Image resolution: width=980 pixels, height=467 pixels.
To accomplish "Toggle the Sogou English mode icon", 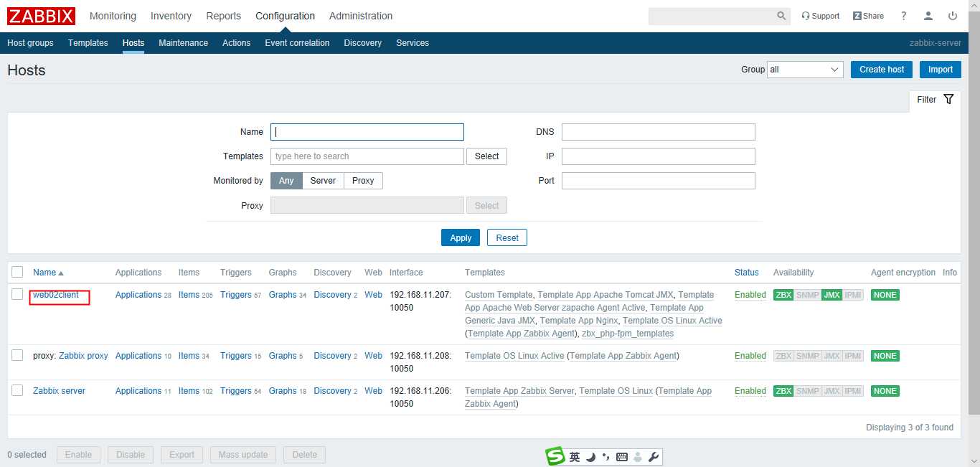I will tap(575, 457).
